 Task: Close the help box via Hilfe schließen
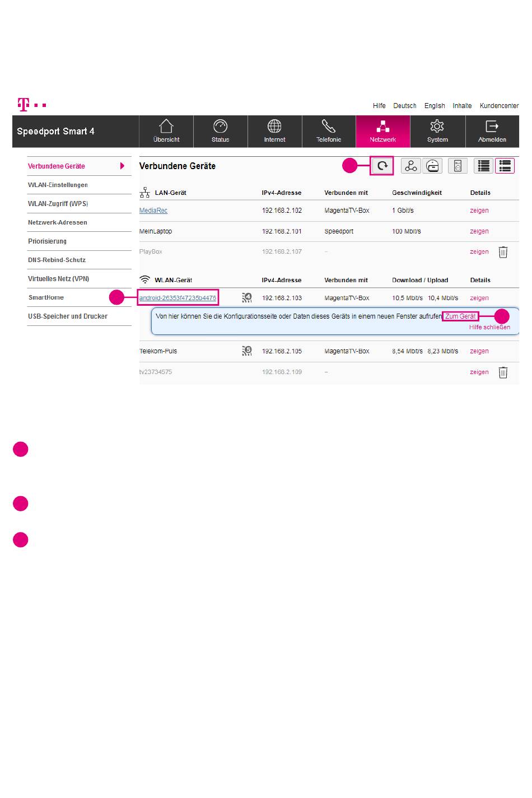click(489, 327)
